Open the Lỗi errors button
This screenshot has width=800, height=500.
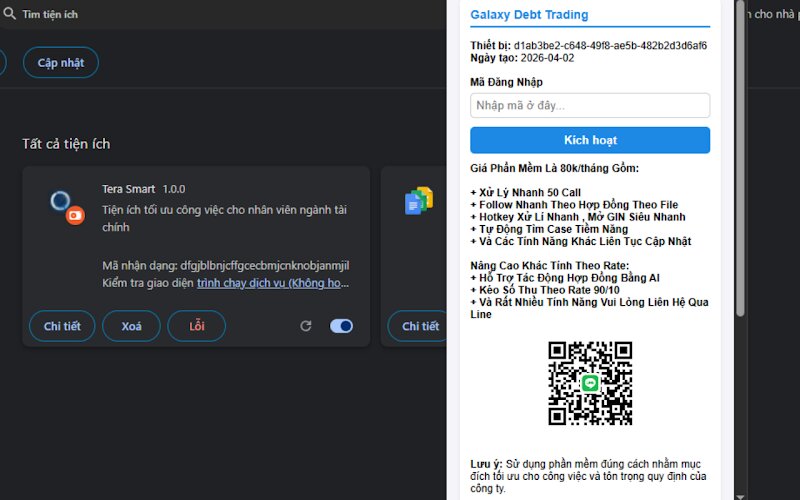197,326
